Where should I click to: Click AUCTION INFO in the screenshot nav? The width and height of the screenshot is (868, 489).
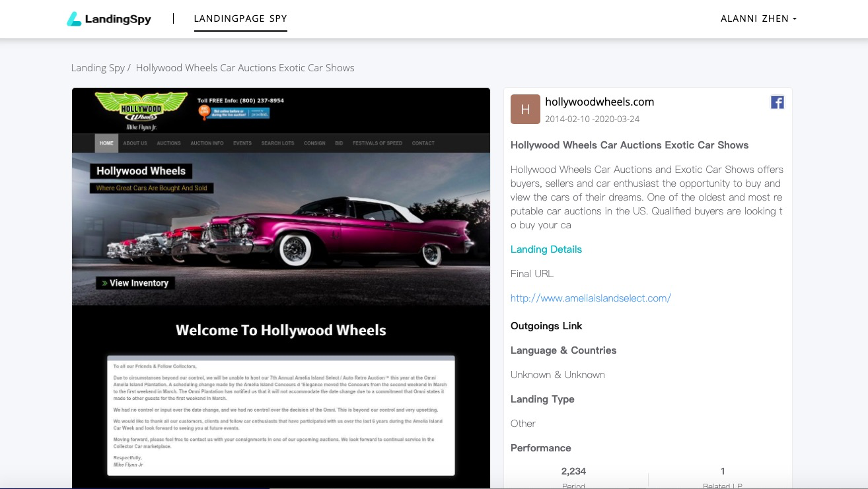(207, 143)
